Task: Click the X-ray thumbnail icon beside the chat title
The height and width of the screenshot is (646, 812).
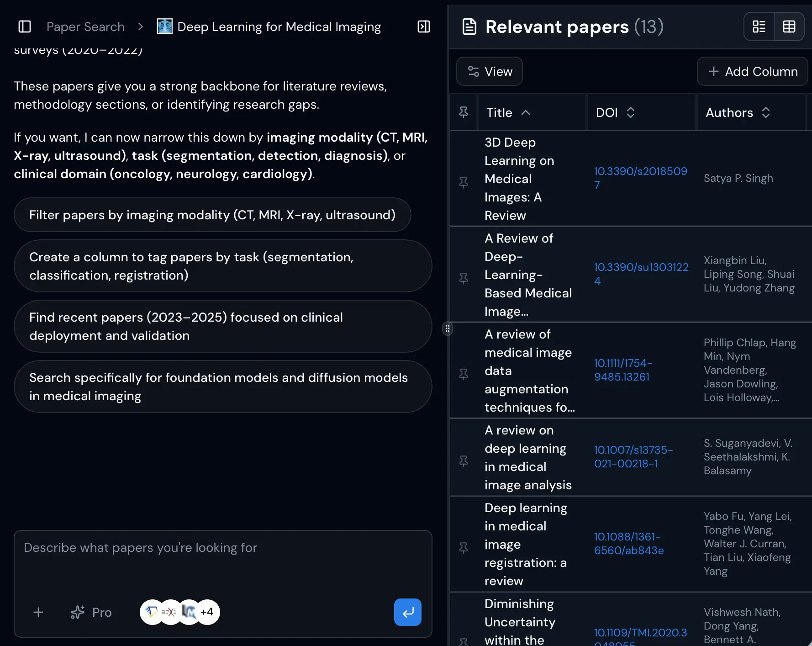Action: coord(164,26)
